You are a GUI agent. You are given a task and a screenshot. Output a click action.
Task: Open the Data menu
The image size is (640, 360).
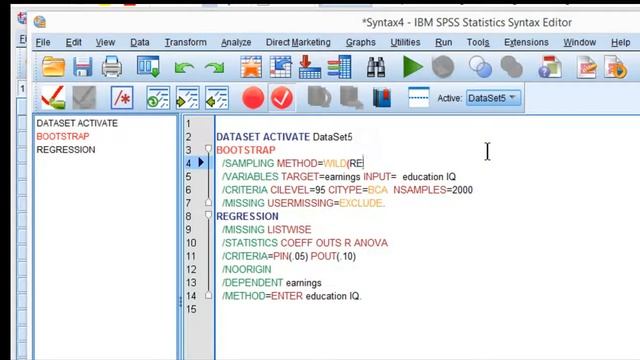140,42
